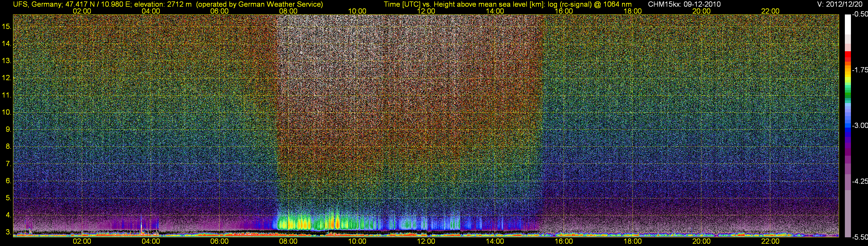The image size is (868, 246).
Task: Click the height axis label '4.'
Action: (8, 215)
